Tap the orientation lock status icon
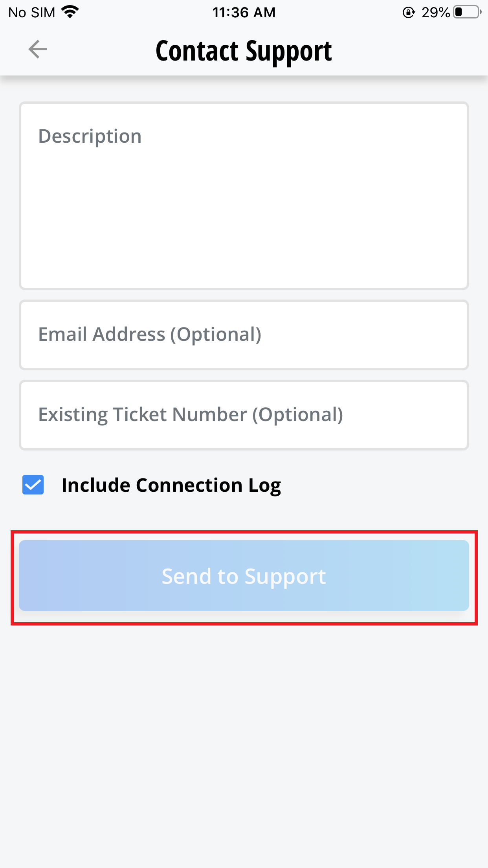The image size is (488, 868). click(409, 13)
